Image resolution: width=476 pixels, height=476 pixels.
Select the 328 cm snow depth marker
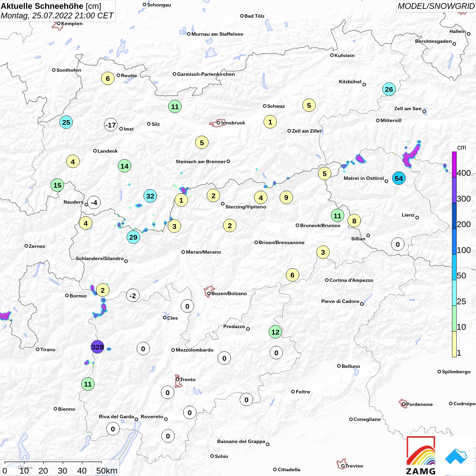97,347
